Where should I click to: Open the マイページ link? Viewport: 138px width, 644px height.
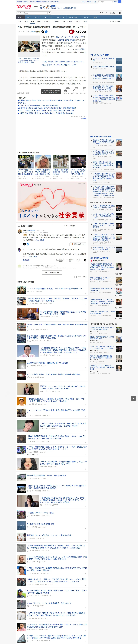(x=103, y=13)
